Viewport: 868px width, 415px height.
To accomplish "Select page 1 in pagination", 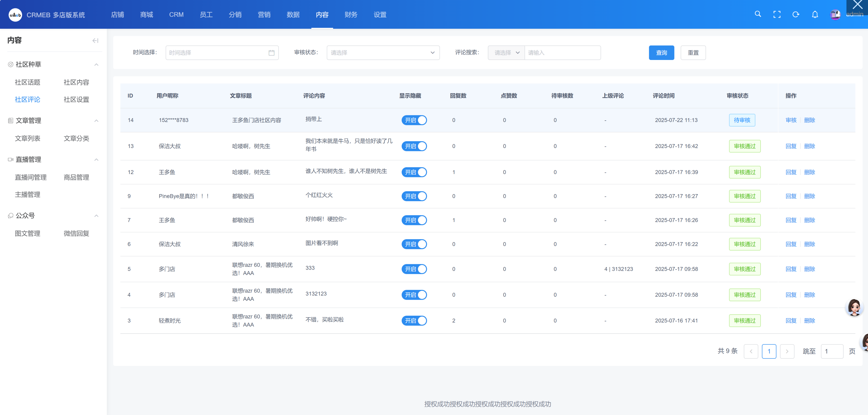I will [769, 351].
